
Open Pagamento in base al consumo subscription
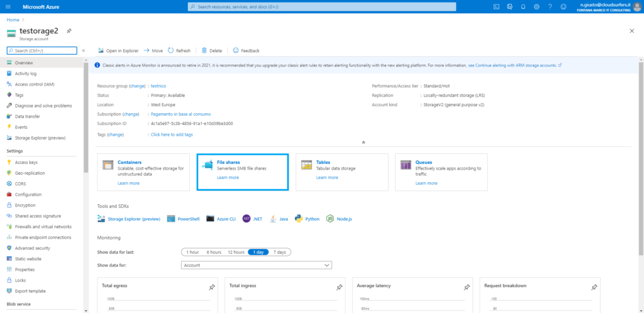(181, 114)
